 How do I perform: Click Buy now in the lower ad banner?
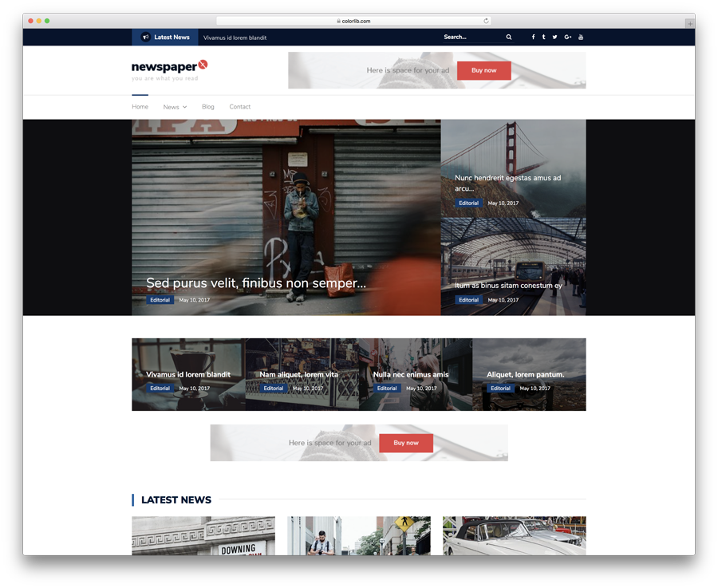(406, 443)
